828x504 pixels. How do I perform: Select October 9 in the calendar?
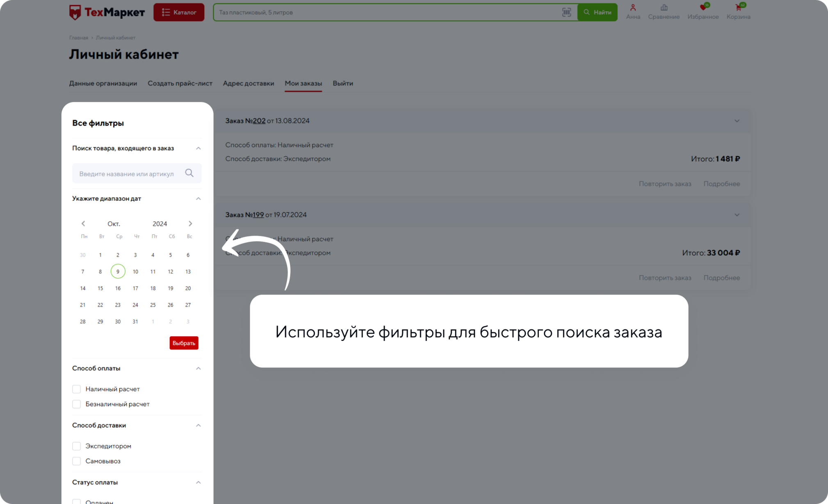tap(118, 271)
